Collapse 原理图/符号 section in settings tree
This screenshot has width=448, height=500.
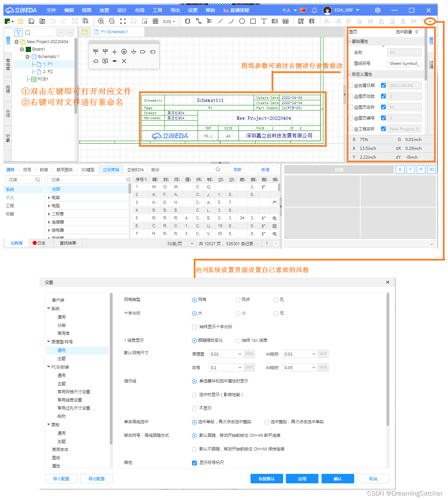49,342
